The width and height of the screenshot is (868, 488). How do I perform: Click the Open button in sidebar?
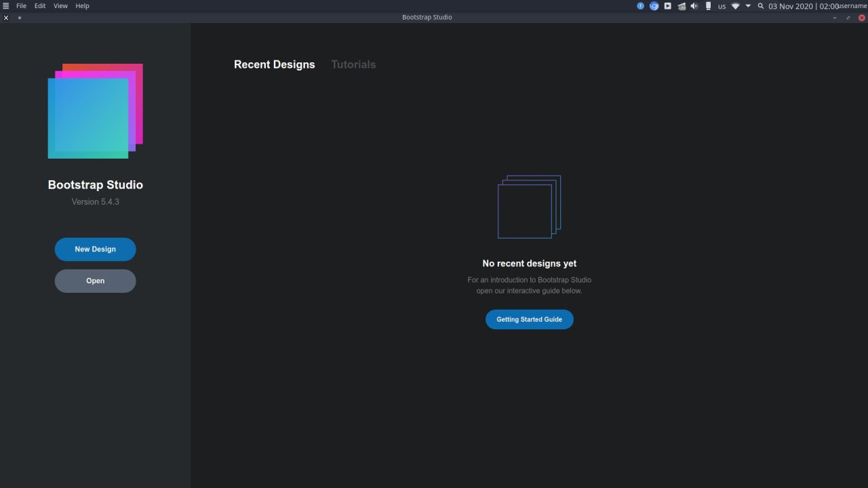(x=95, y=281)
